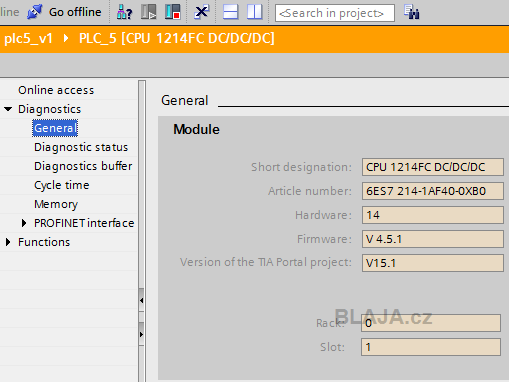
Task: Open the Diagnostic status page
Action: click(81, 147)
